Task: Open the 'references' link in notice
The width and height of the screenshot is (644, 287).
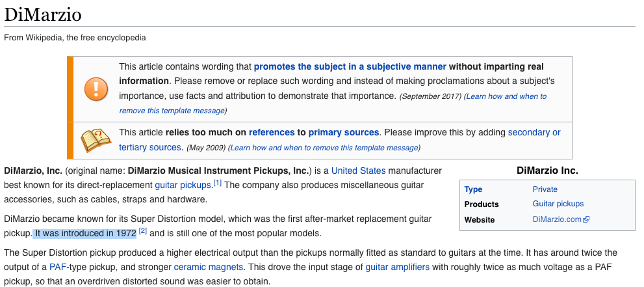Action: [272, 132]
